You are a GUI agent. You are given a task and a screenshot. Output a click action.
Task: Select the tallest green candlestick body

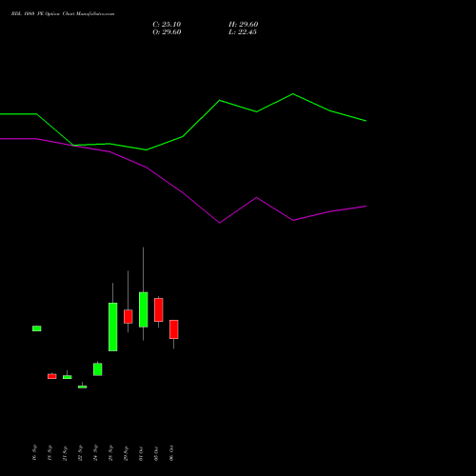click(x=113, y=327)
